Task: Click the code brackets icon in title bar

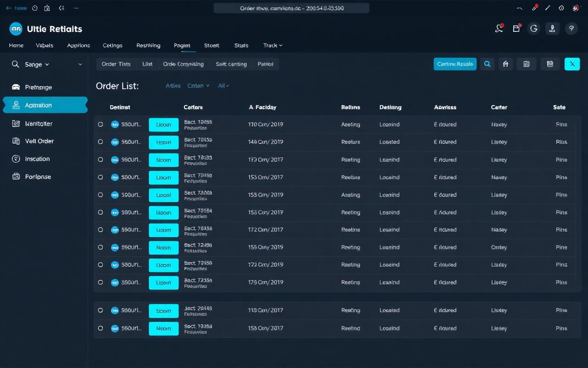Action: (62, 8)
